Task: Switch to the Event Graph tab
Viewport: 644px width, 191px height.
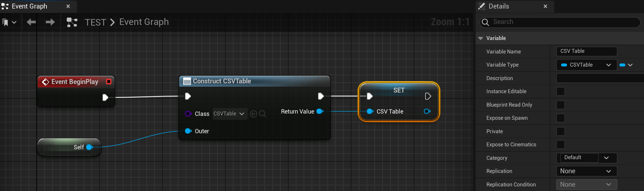Action: click(29, 6)
